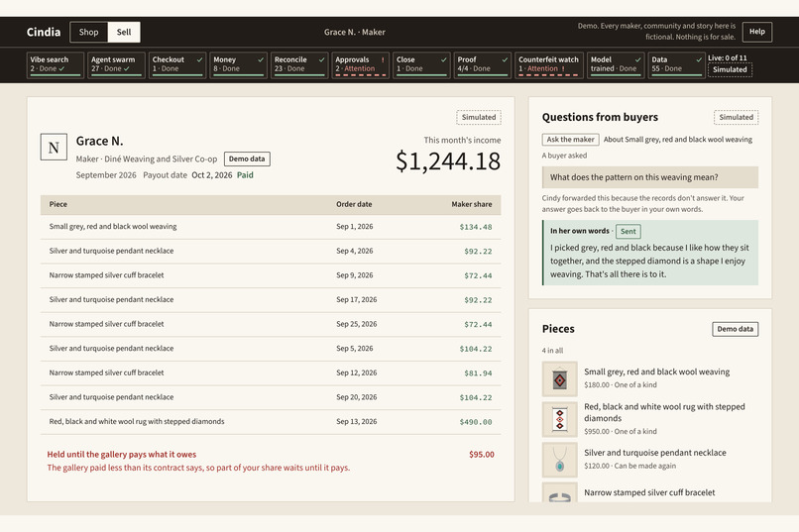Screen dimensions: 799x532
Task: Click the Paid payout status
Action: [x=245, y=175]
